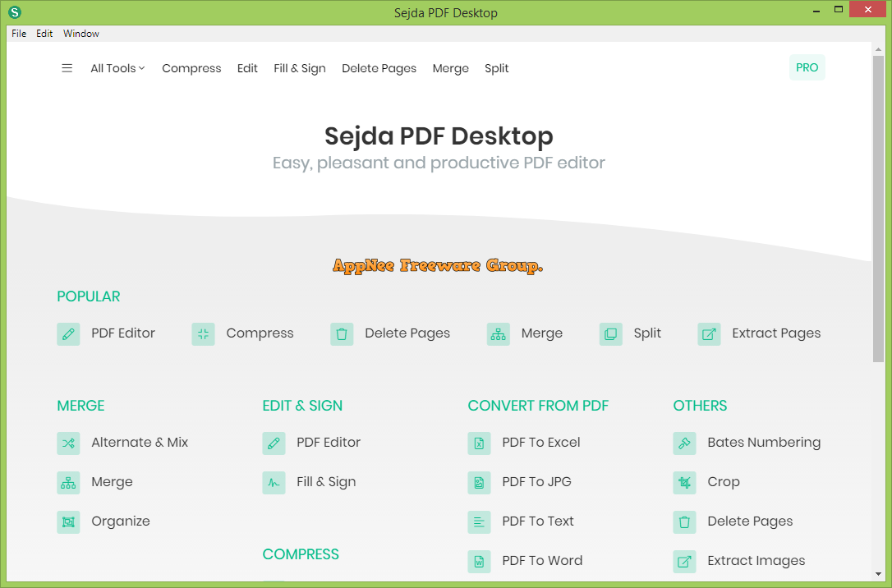This screenshot has height=588, width=892.
Task: Select the Split tool icon
Action: 610,333
